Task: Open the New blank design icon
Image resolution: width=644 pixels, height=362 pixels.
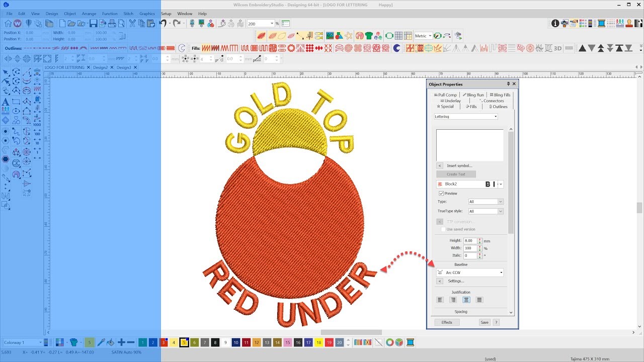Action: click(62, 23)
